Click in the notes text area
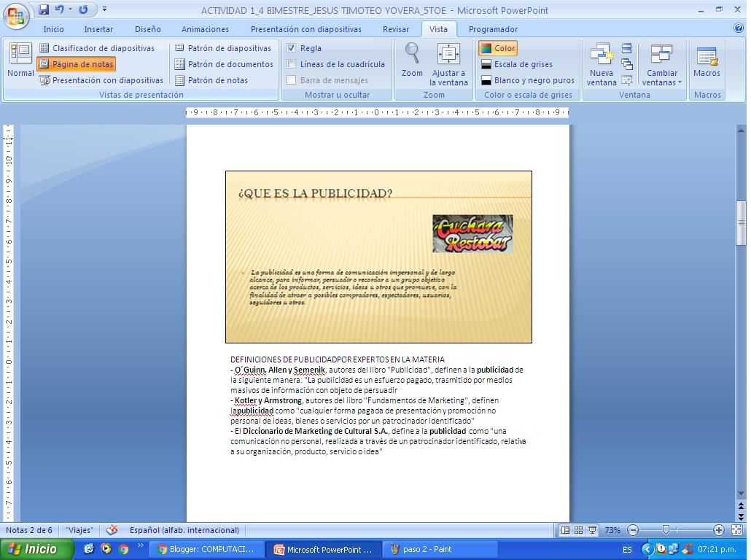This screenshot has height=560, width=751. click(378, 405)
